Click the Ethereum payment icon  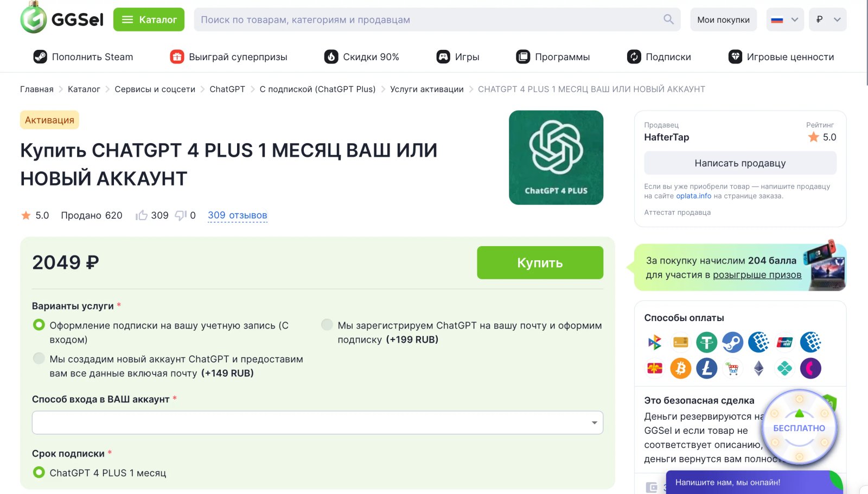coord(758,369)
